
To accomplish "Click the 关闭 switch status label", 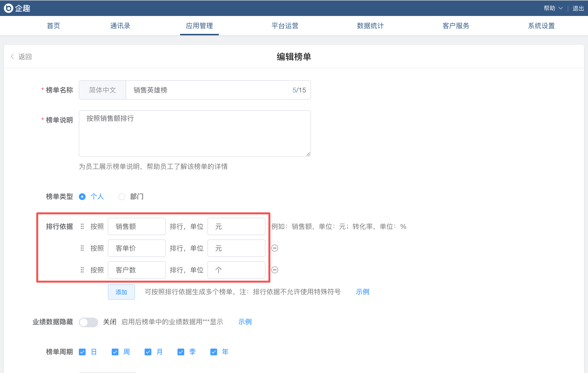I will pyautogui.click(x=110, y=322).
